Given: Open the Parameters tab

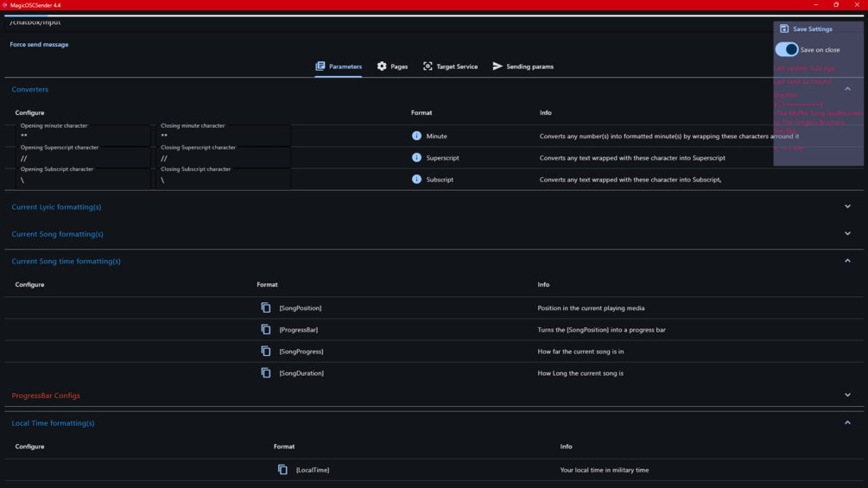Looking at the screenshot, I should 339,67.
